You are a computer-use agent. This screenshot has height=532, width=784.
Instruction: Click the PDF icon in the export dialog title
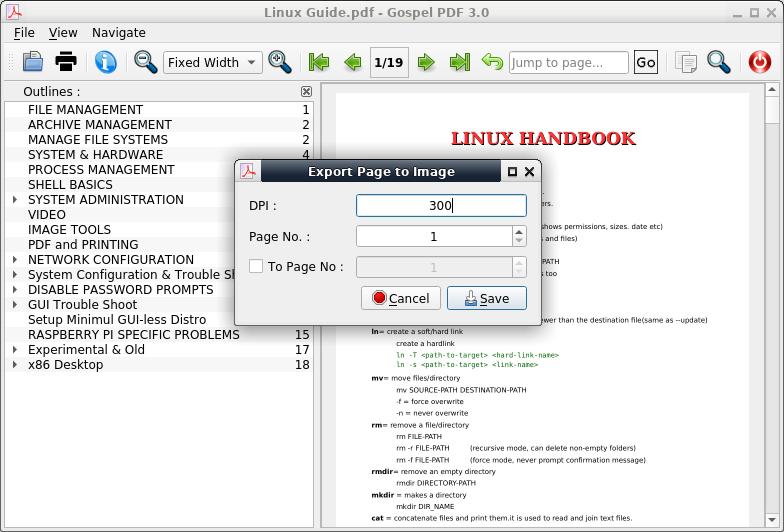pos(248,171)
